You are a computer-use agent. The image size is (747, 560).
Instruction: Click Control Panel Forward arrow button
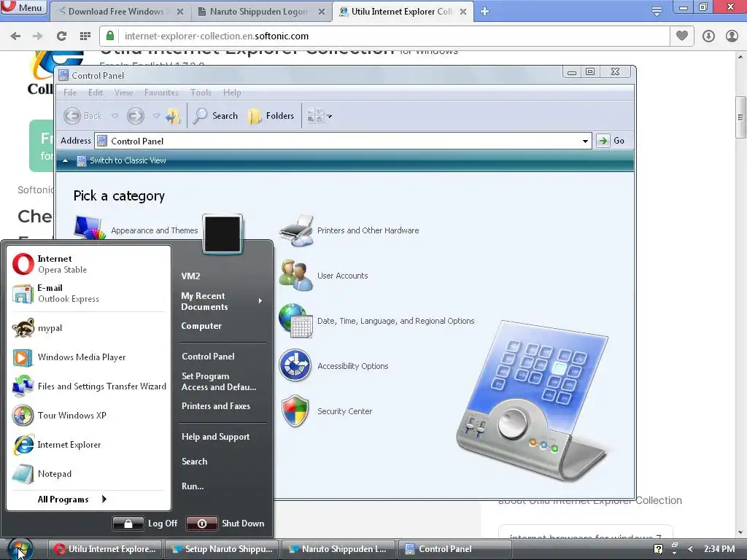[x=135, y=116]
